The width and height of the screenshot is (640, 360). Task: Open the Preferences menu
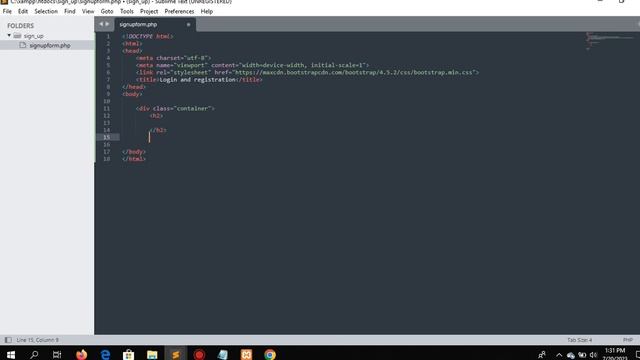tap(179, 11)
